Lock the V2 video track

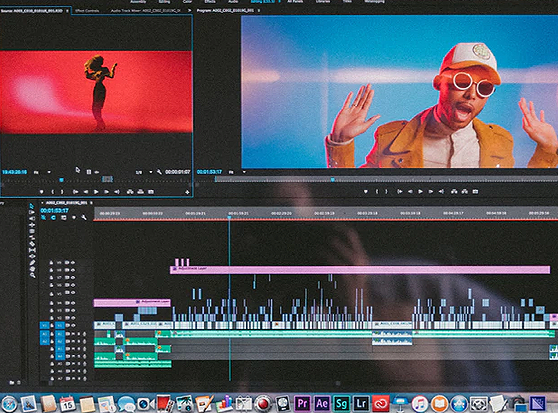click(x=52, y=318)
